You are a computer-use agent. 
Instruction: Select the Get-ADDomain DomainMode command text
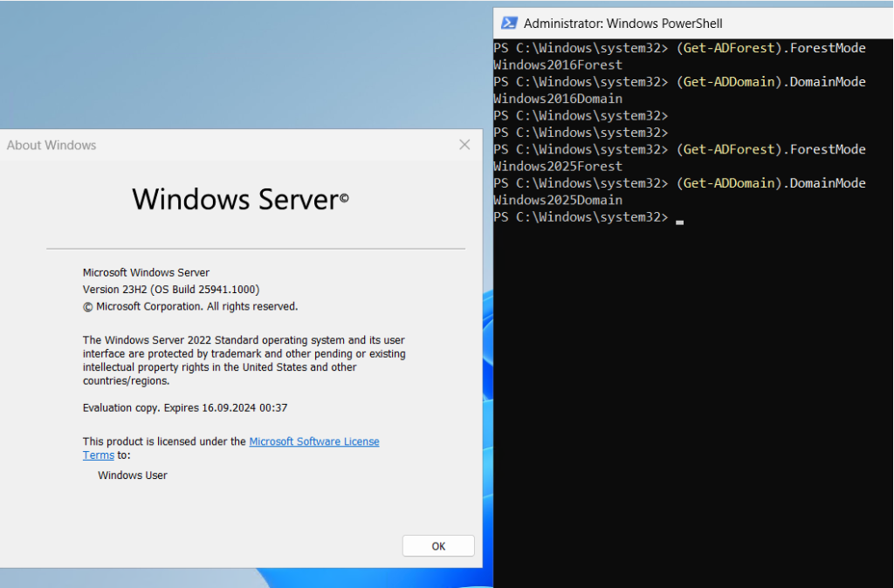(772, 82)
